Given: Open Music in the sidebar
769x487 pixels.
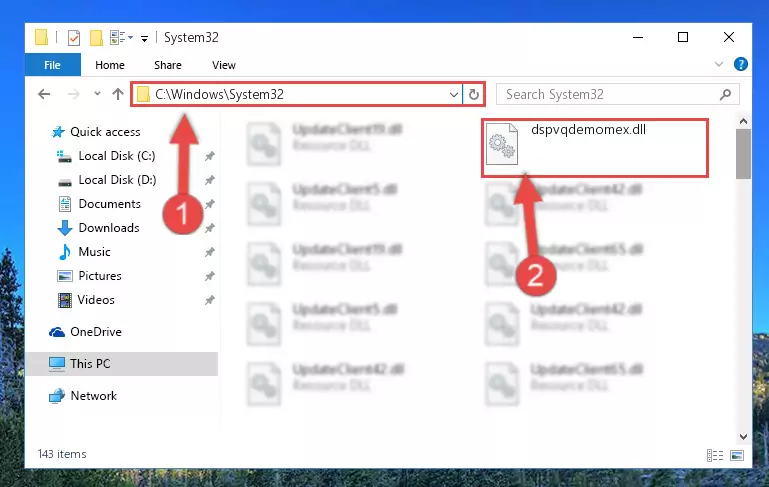Looking at the screenshot, I should tap(84, 252).
